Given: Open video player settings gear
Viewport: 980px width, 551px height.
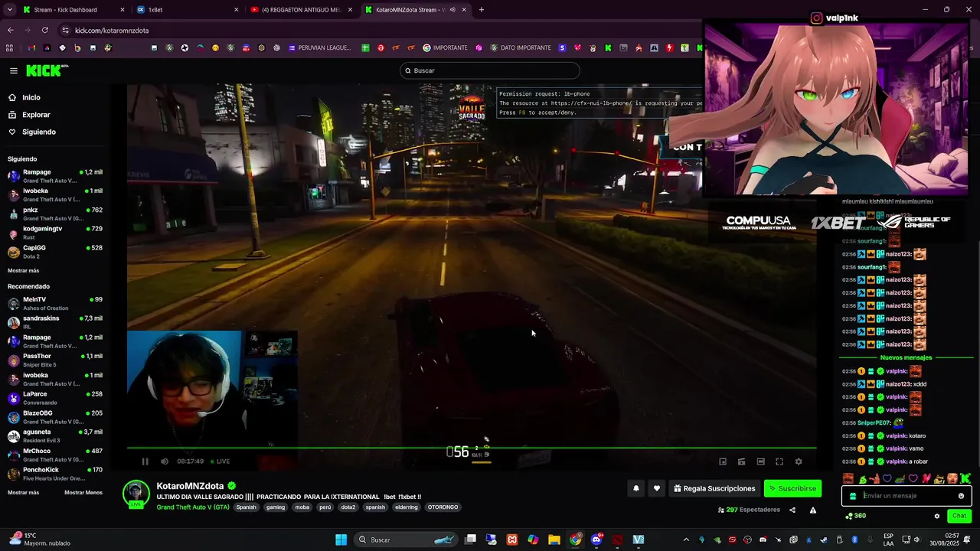Looking at the screenshot, I should pos(799,461).
